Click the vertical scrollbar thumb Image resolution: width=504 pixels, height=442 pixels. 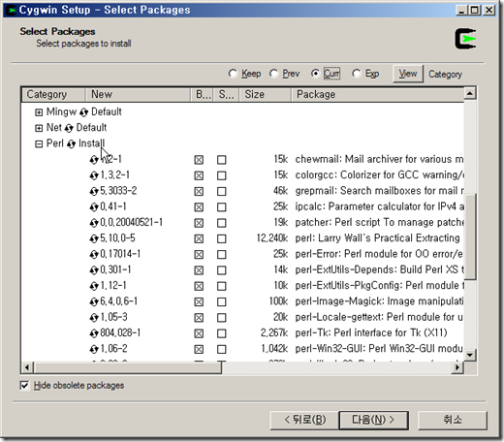click(x=470, y=237)
